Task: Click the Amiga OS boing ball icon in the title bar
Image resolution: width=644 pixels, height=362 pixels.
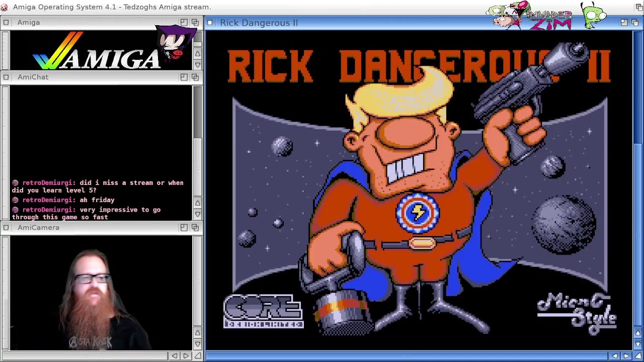Action: [x=5, y=7]
